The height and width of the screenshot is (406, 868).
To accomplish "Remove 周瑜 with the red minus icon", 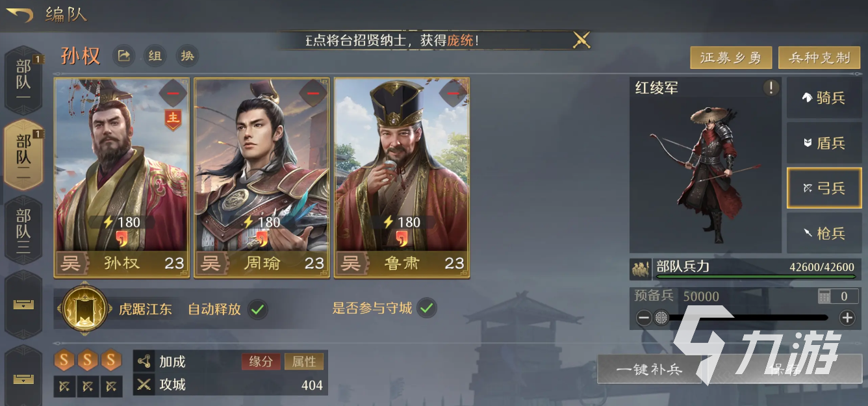I will click(x=313, y=94).
